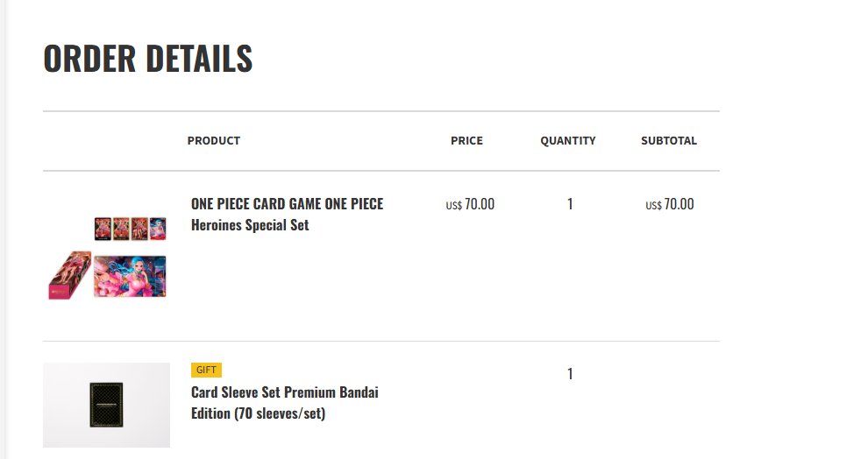Open the Heroines Special Set product link
This screenshot has height=459, width=868.
pyautogui.click(x=287, y=215)
